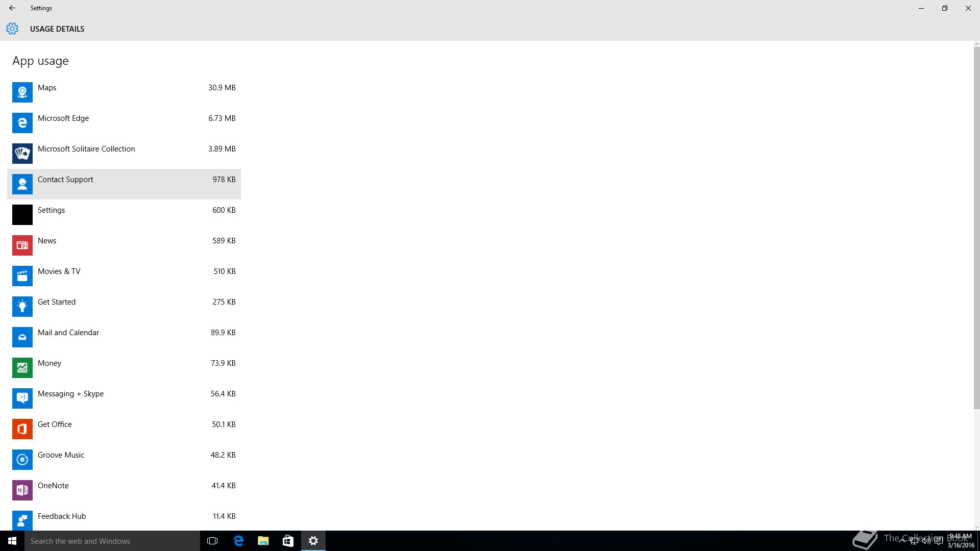980x551 pixels.
Task: Select the Maps label text
Action: (47, 88)
